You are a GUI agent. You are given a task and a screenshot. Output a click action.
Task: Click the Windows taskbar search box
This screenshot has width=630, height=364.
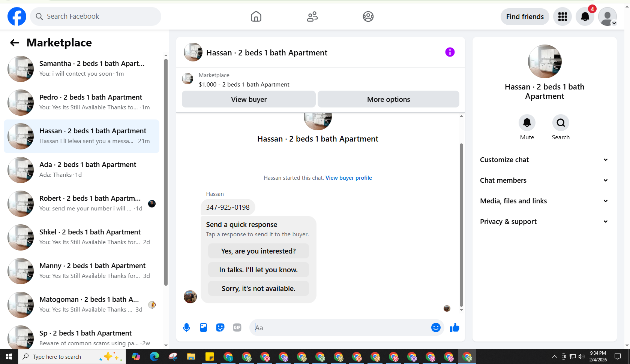(71, 357)
